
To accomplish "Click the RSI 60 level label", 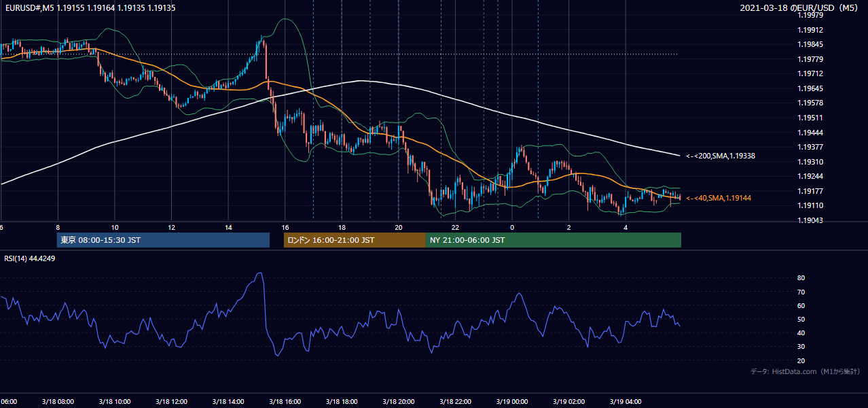I will [x=801, y=305].
